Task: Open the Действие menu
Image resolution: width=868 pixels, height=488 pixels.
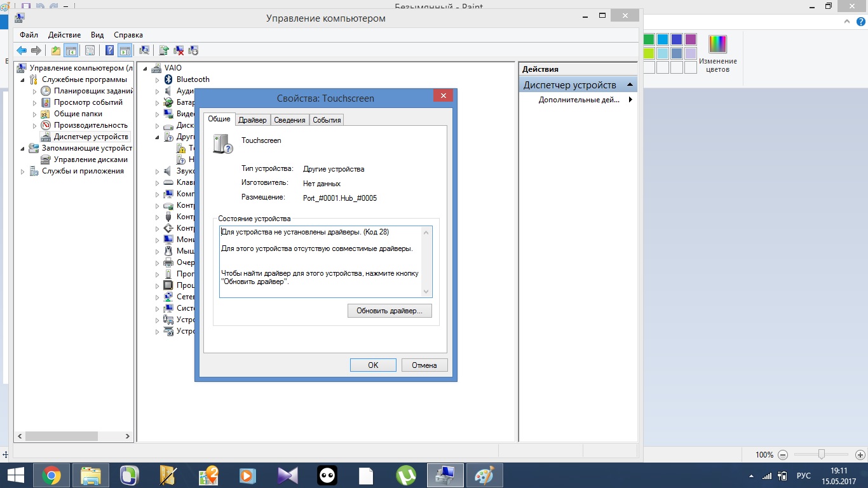Action: [64, 35]
